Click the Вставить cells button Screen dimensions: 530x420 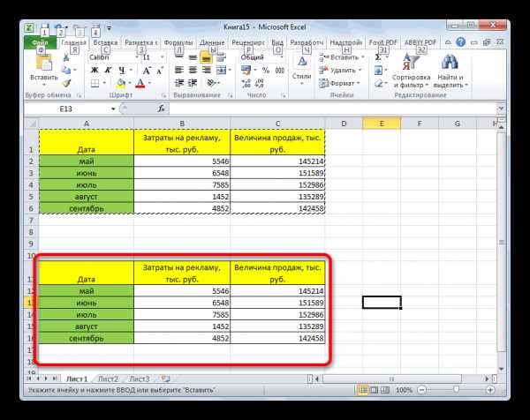(341, 57)
